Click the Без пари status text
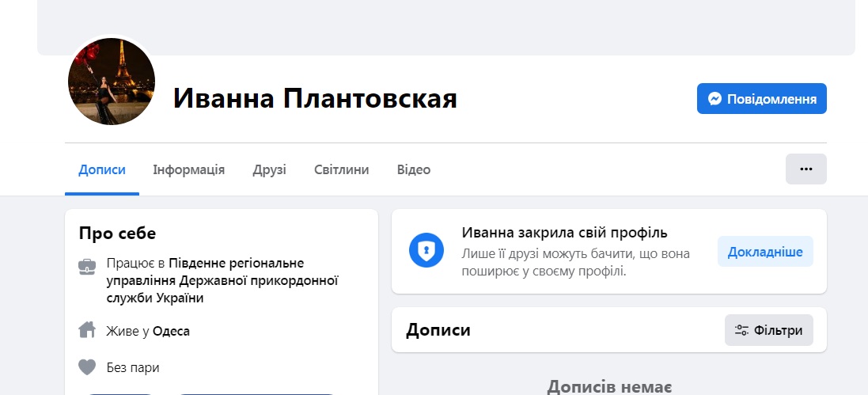Viewport: 868px width, 395px height. coord(133,367)
